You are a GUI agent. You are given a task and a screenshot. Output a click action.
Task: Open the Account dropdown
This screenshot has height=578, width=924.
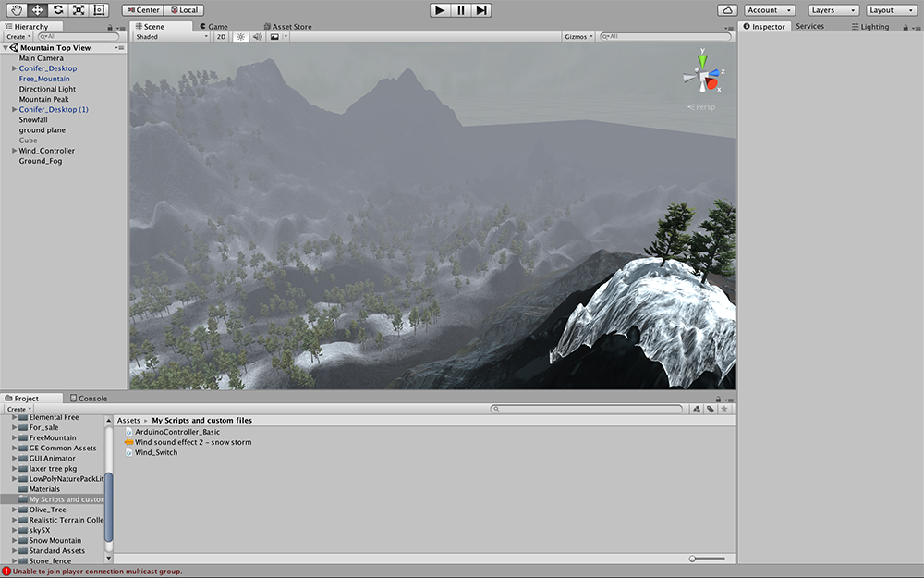pyautogui.click(x=770, y=10)
